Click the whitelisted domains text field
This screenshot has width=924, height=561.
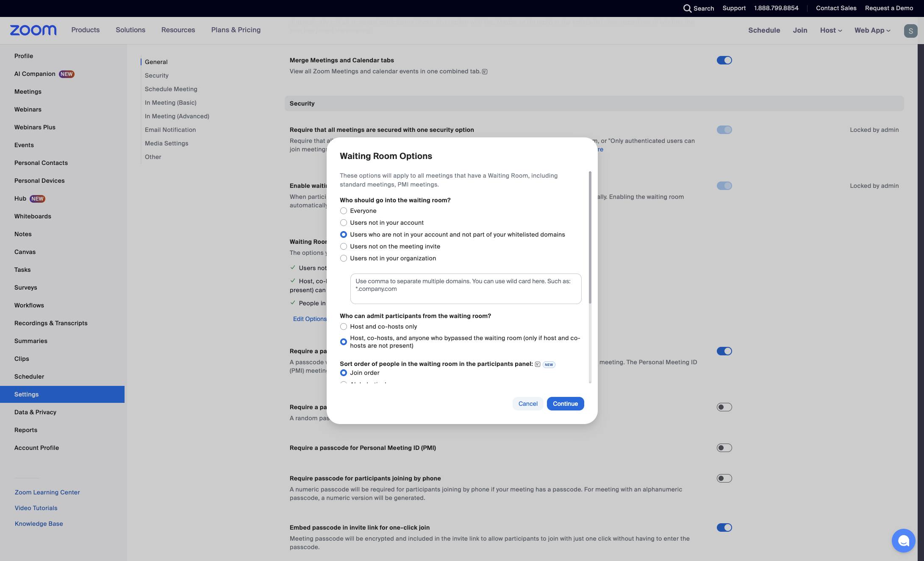[x=466, y=289]
